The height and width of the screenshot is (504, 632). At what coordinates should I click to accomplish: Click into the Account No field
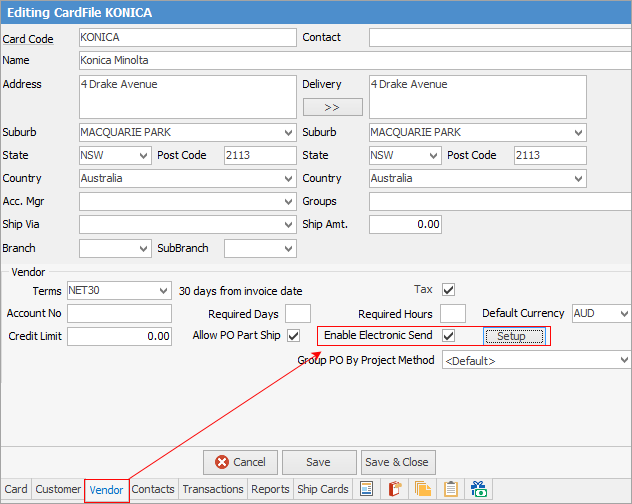point(119,314)
